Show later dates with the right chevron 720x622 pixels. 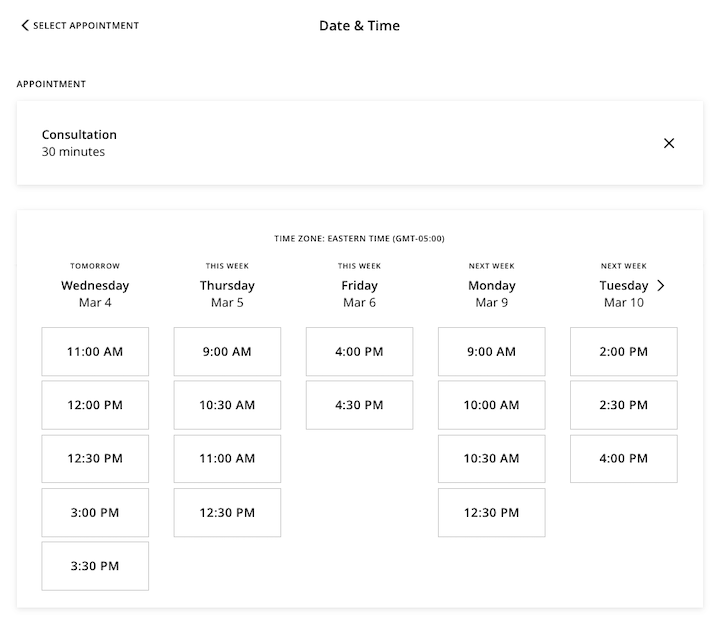tap(661, 285)
